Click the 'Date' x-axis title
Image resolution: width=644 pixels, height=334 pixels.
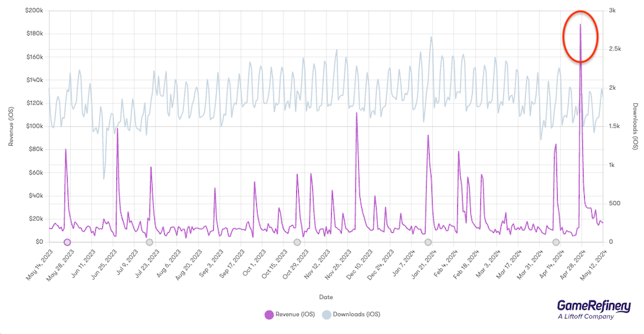click(x=327, y=297)
